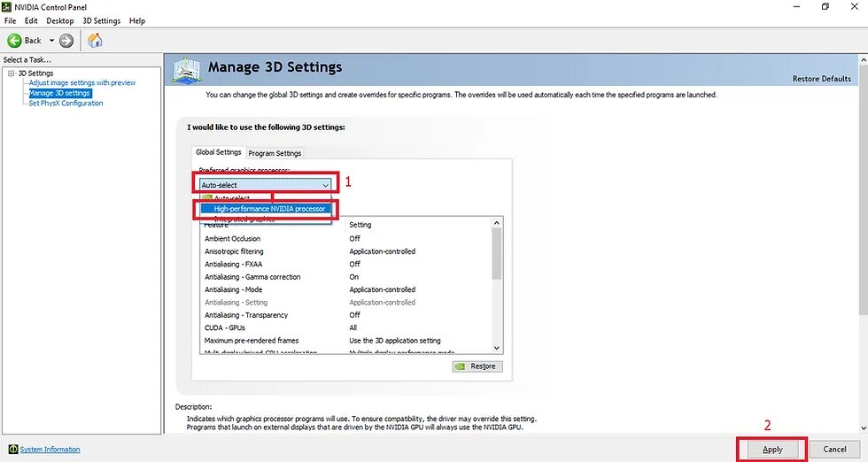The image size is (868, 462).
Task: Click Manage 3D Settings header icon
Action: click(x=187, y=70)
